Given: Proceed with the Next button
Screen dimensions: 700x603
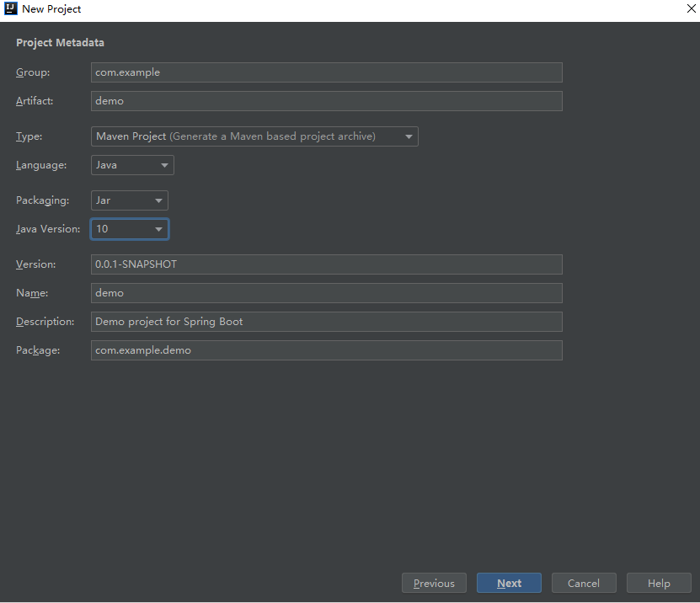Looking at the screenshot, I should pyautogui.click(x=509, y=583).
